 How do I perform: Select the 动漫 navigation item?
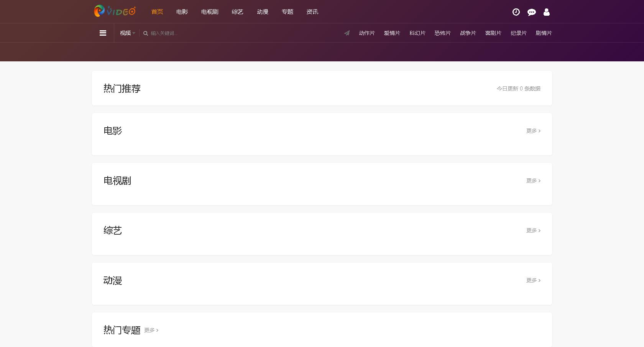tap(262, 12)
